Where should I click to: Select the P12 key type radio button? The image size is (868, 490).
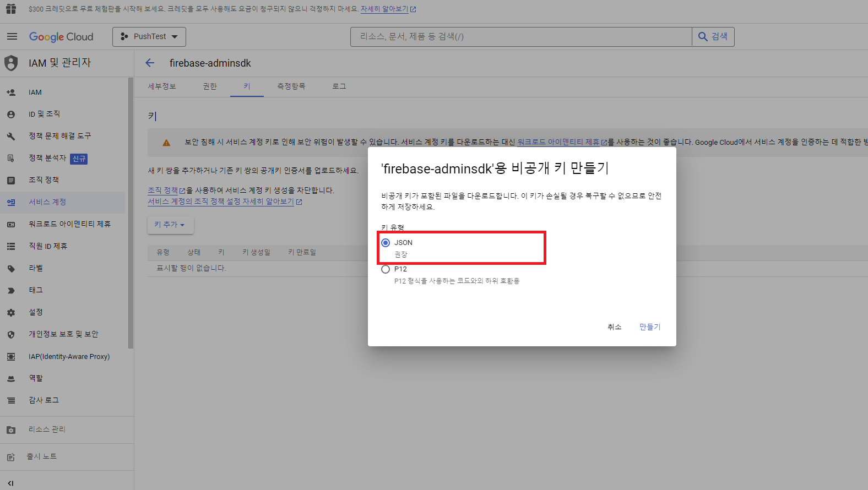pos(386,269)
